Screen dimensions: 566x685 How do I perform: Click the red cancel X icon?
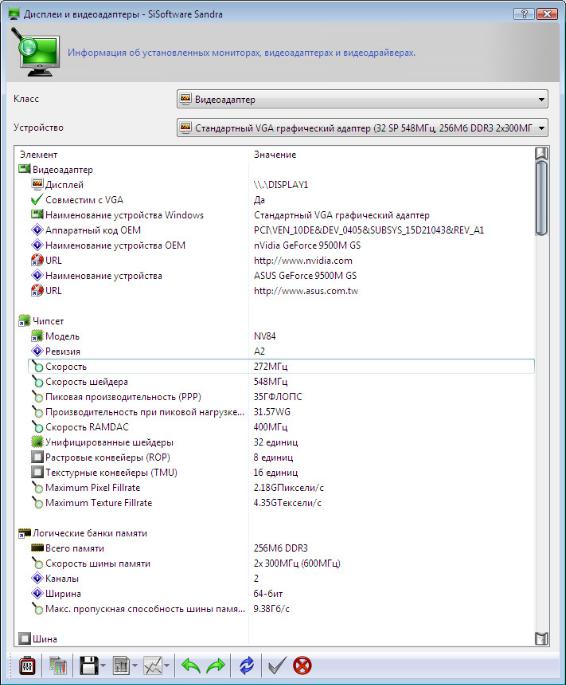point(302,666)
